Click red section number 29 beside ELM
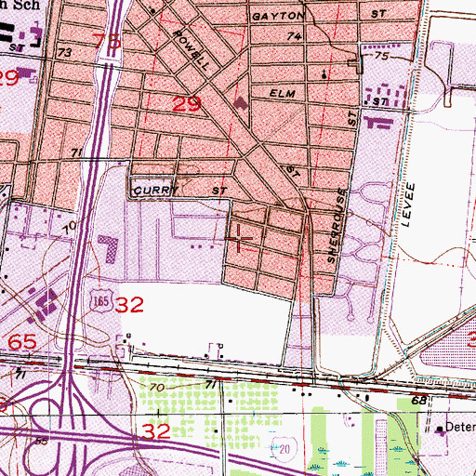This screenshot has width=476, height=476. [x=187, y=104]
